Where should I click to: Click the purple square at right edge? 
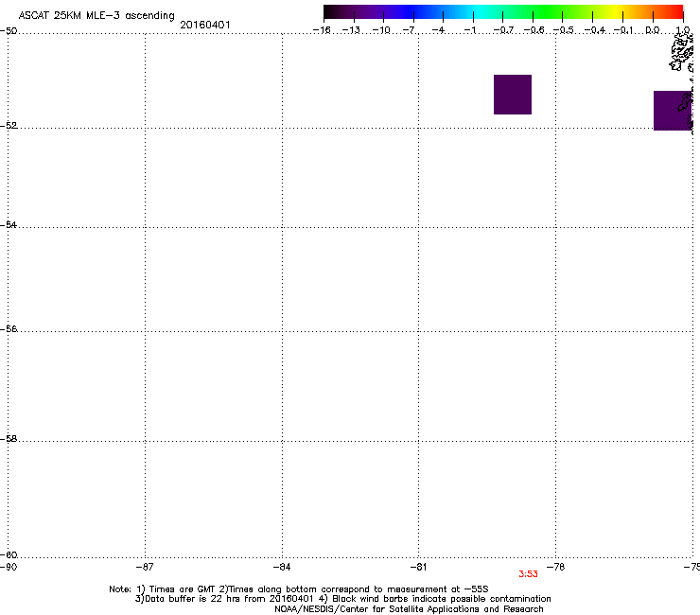pyautogui.click(x=673, y=111)
